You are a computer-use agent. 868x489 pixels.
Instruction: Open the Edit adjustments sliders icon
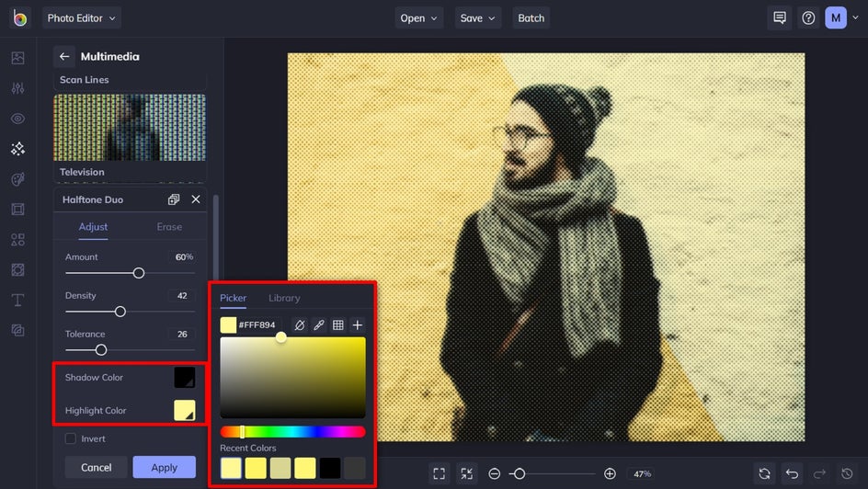(x=17, y=88)
